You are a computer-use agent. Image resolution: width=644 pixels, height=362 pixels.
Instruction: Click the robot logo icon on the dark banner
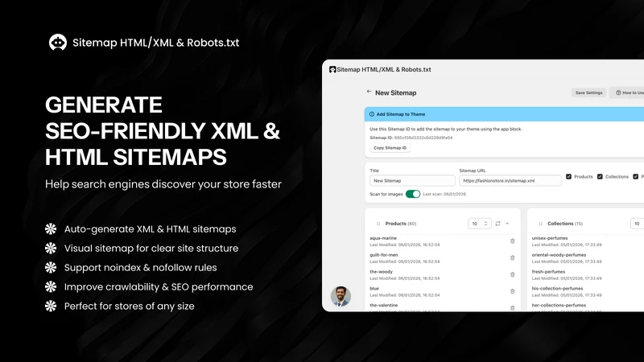(58, 43)
